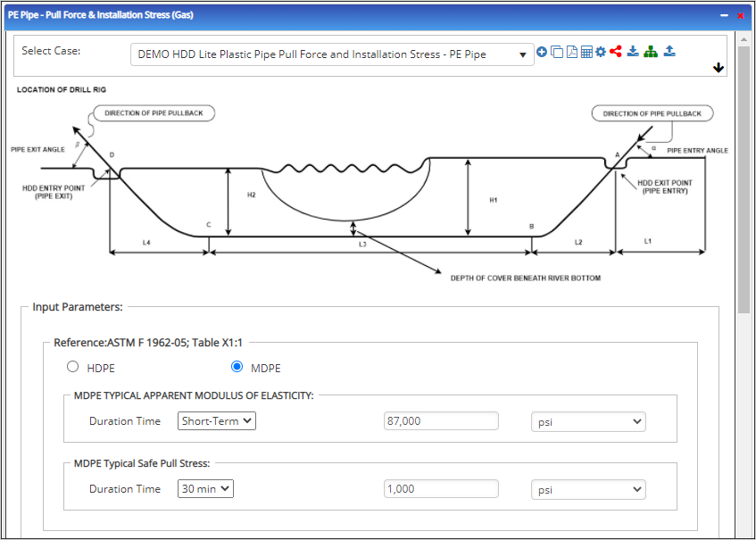Click the copy case icon

[x=557, y=53]
